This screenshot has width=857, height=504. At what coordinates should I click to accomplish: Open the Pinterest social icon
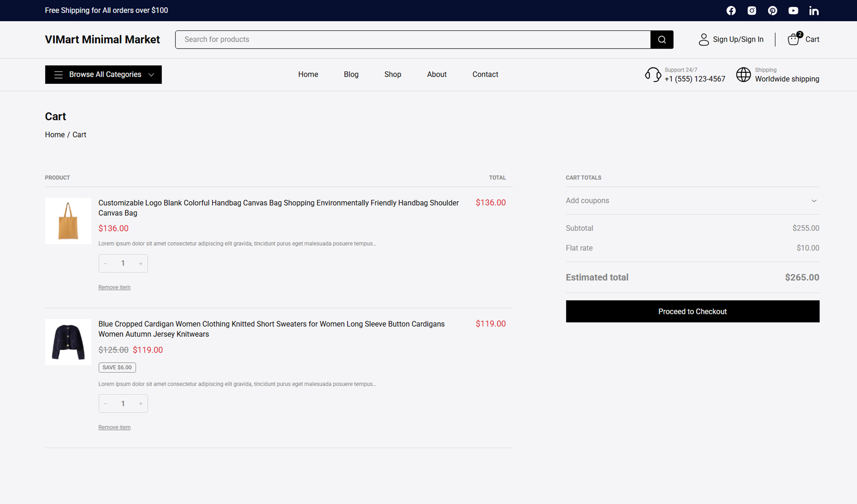[x=773, y=10]
